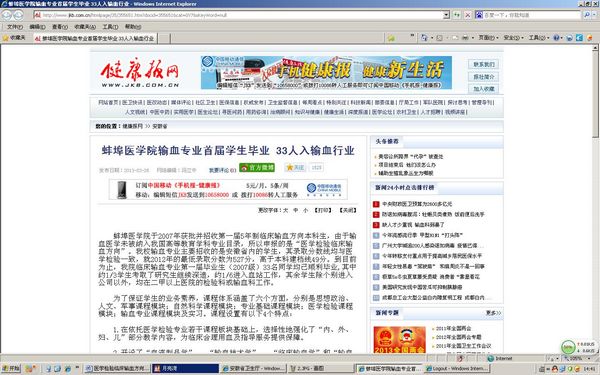
Task: Click the 更多>> link in 新闻专题
Action: 493,313
